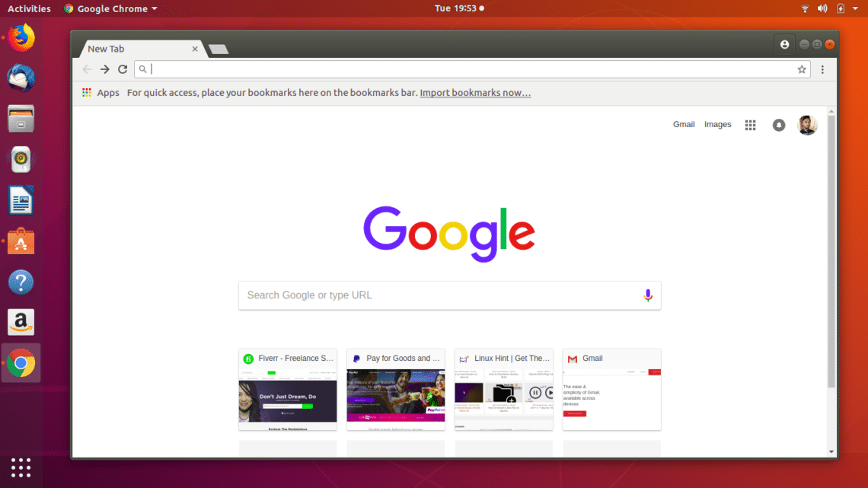This screenshot has height=488, width=868.
Task: Click the Import bookmarks now link
Action: [475, 92]
